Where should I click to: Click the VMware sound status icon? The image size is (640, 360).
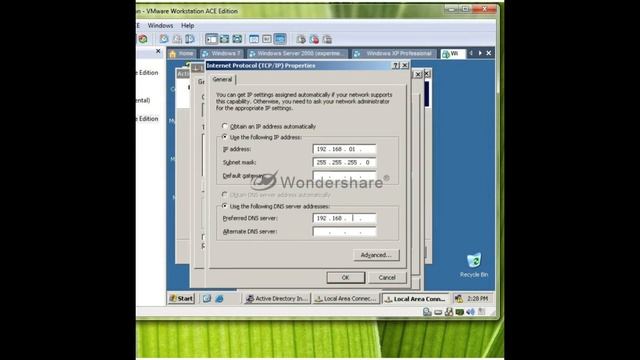click(x=470, y=312)
